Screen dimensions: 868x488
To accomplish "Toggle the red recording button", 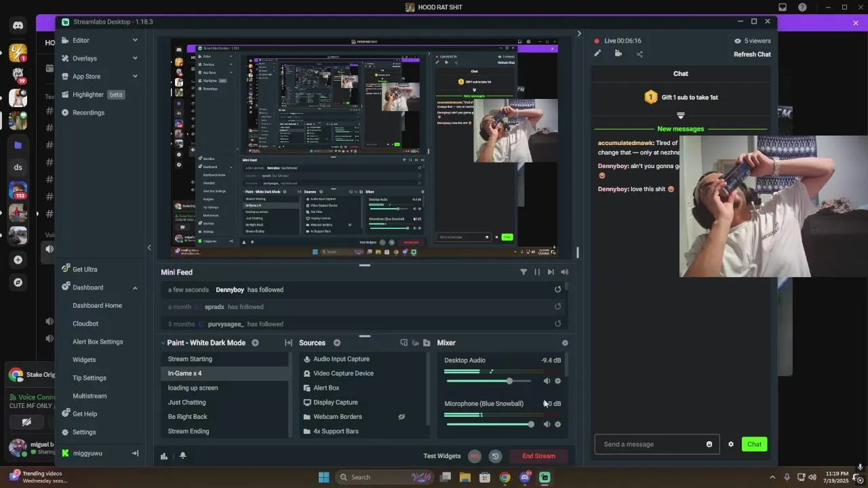I will [475, 456].
